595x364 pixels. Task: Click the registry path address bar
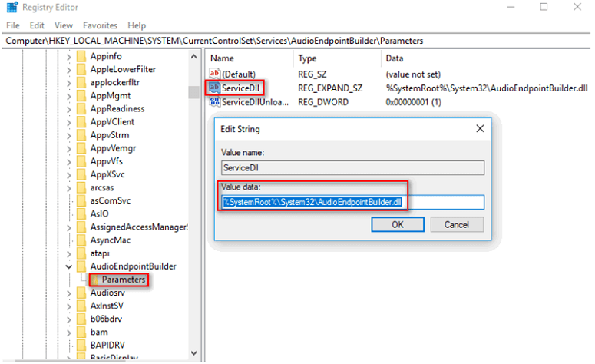tap(296, 41)
